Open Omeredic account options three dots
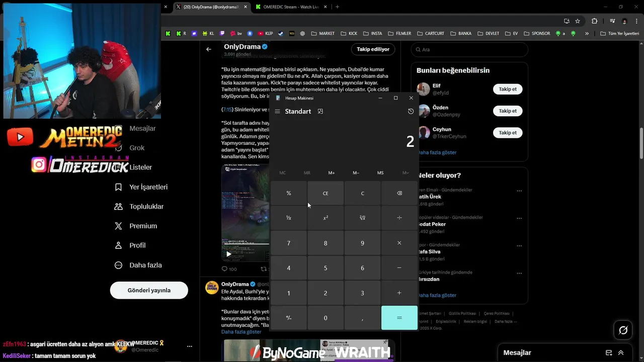Image resolution: width=644 pixels, height=362 pixels. coord(190,346)
